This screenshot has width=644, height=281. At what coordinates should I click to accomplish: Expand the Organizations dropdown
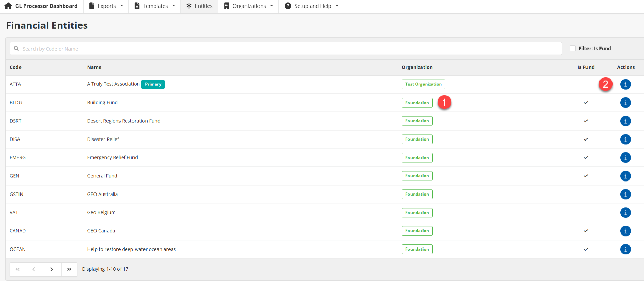(x=249, y=6)
